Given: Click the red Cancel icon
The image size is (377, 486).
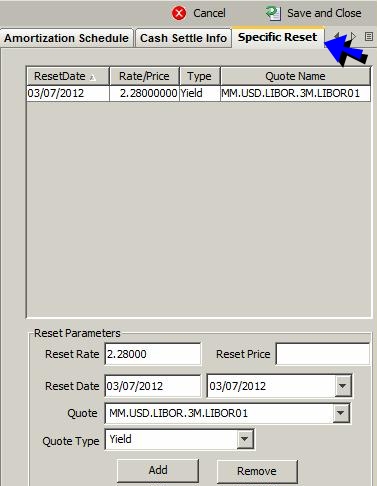Looking at the screenshot, I should [179, 13].
